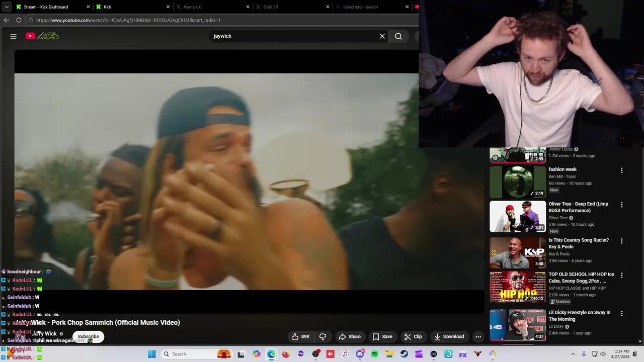Viewport: 644px width, 362px height.
Task: Close the Stream - Kick Dashboard tab
Action: [88, 7]
